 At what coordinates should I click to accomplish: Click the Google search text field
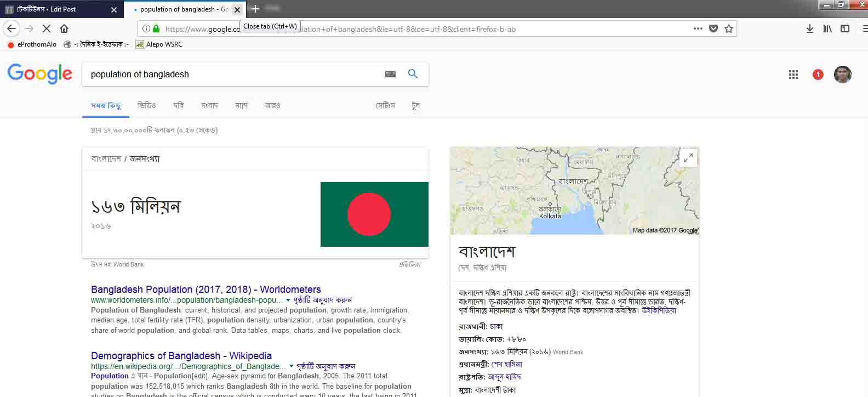coord(233,74)
